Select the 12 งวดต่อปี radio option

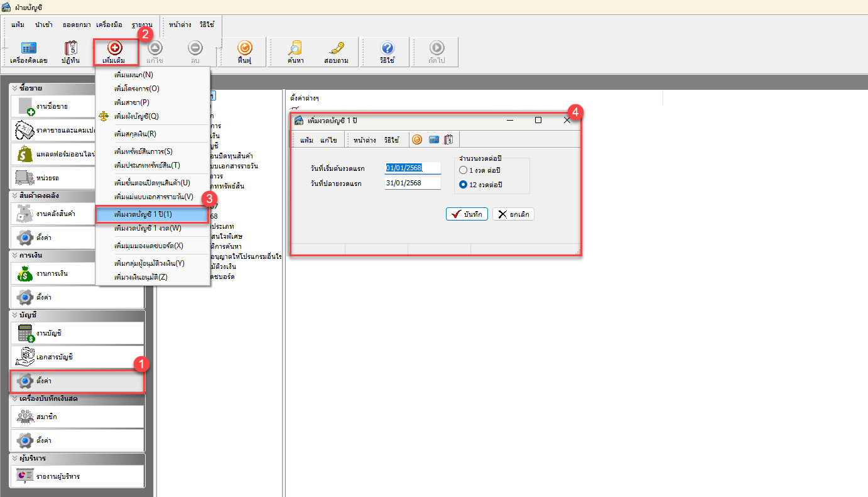[464, 185]
